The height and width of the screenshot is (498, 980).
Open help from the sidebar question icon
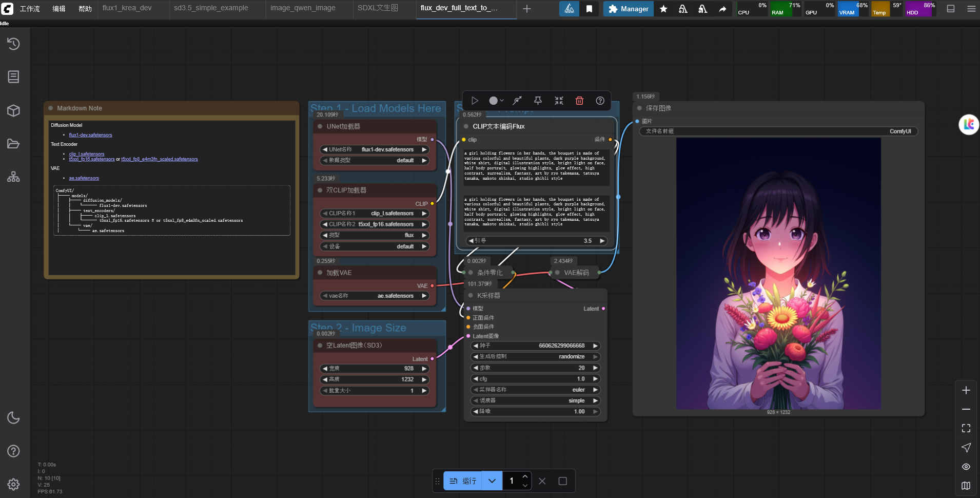tap(13, 451)
